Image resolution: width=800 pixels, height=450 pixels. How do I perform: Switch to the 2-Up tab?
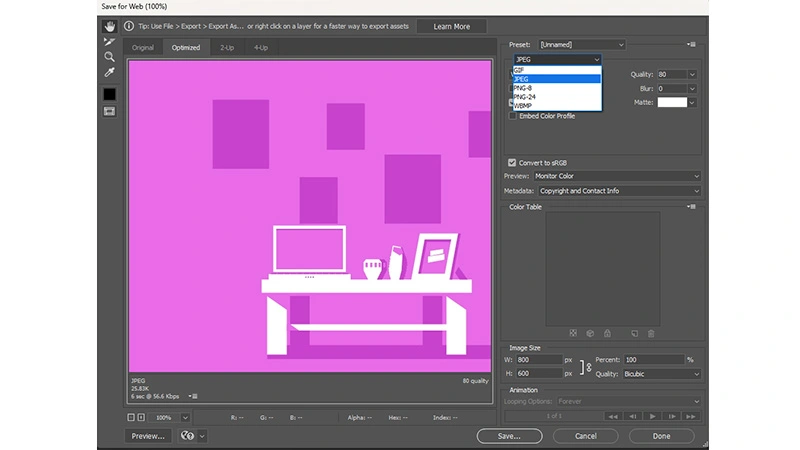pos(227,47)
